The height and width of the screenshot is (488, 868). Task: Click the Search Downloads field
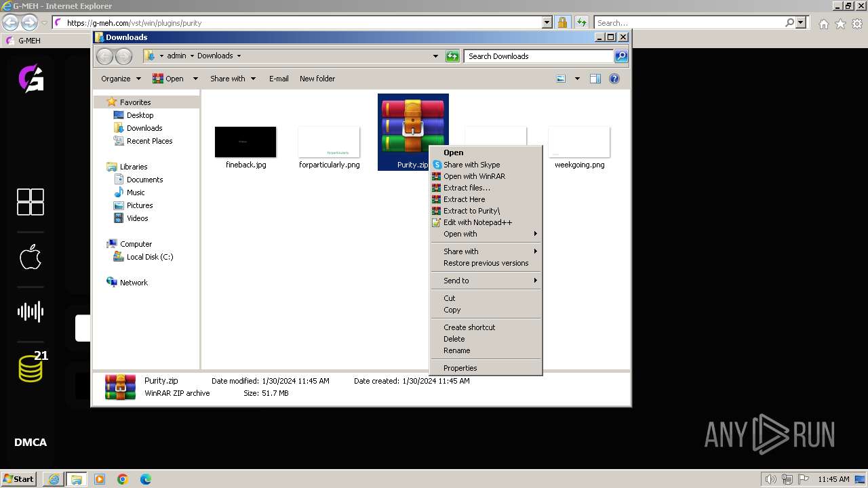pos(539,56)
